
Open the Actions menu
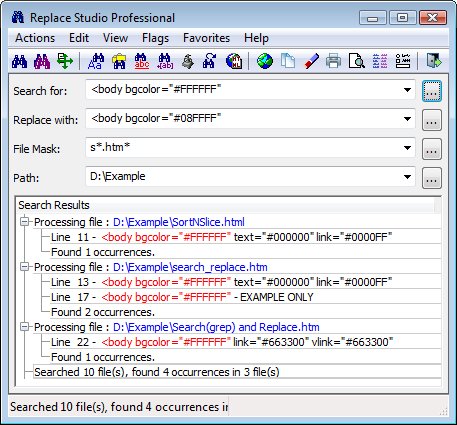35,38
